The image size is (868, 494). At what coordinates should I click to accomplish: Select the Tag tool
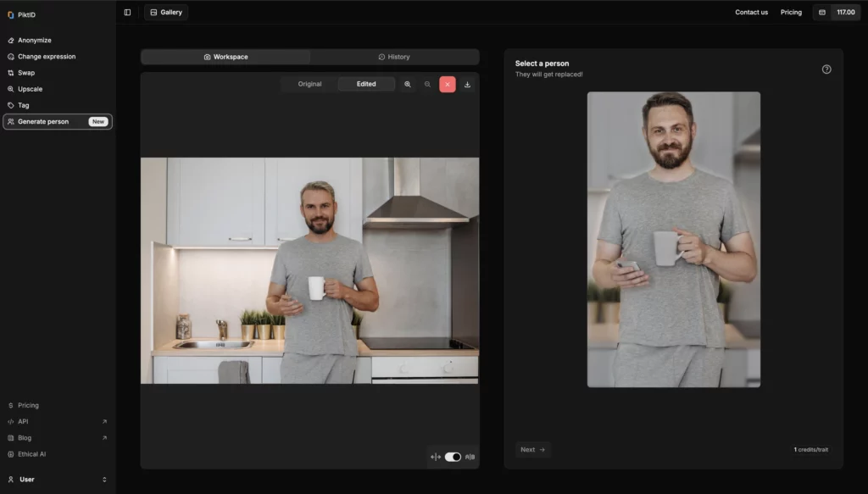(x=23, y=105)
